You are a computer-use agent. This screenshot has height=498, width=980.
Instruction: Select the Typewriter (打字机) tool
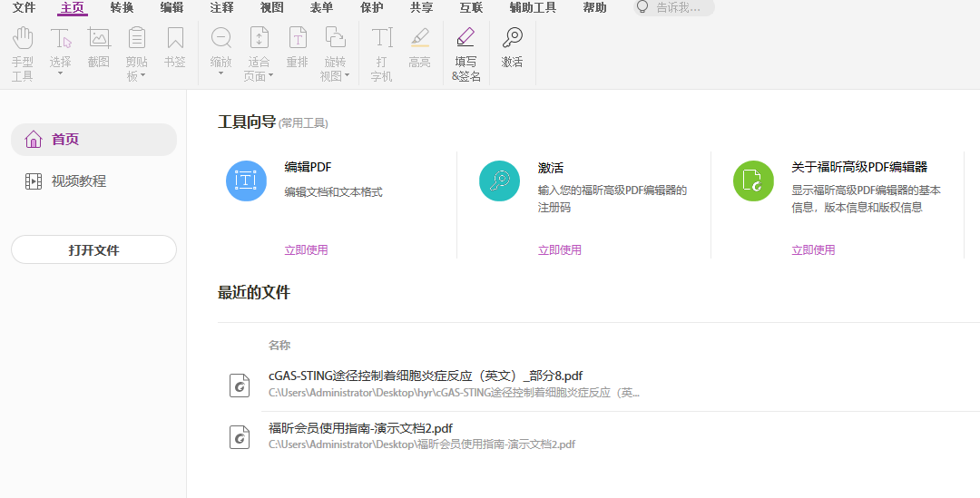[382, 54]
